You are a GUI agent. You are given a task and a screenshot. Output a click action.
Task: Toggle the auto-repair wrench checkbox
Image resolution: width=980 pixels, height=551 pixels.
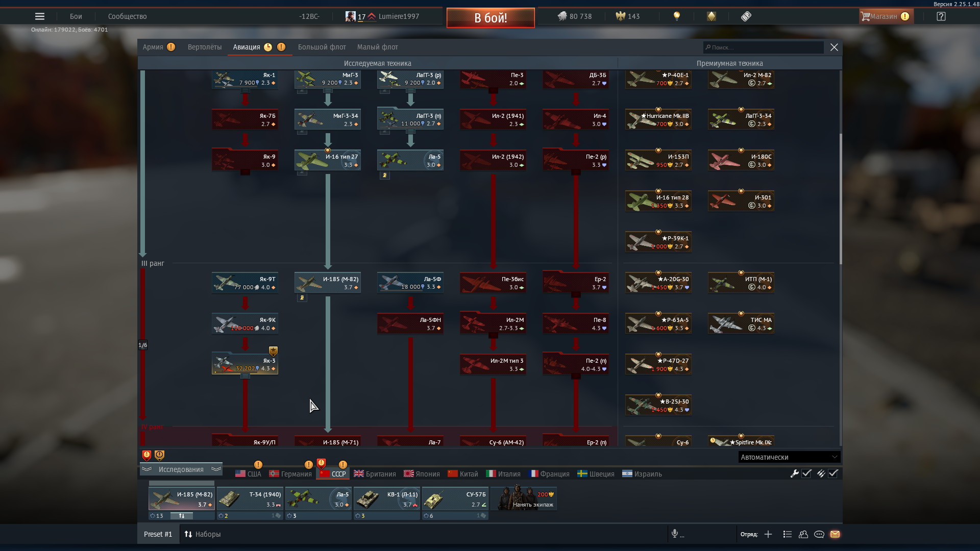pyautogui.click(x=806, y=473)
